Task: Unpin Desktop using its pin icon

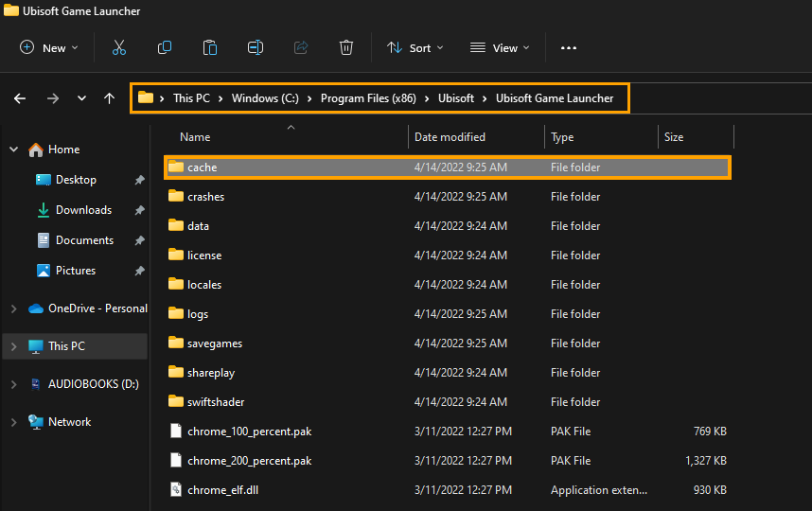Action: click(140, 180)
